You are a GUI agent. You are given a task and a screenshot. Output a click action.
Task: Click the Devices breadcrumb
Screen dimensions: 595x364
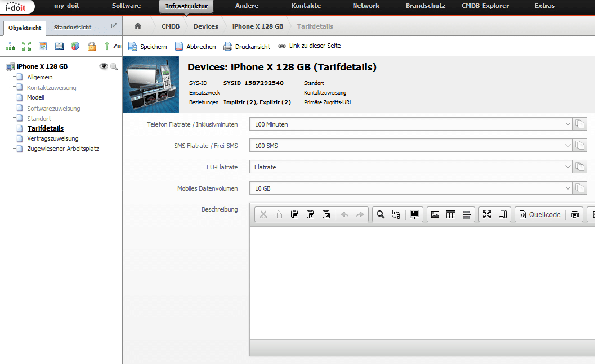coord(206,26)
